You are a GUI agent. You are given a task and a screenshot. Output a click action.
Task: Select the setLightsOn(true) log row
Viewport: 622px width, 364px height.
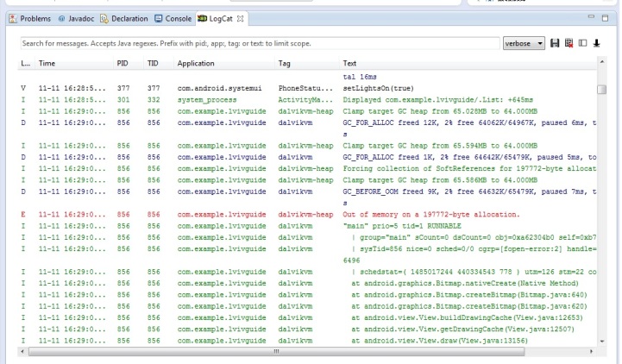307,88
